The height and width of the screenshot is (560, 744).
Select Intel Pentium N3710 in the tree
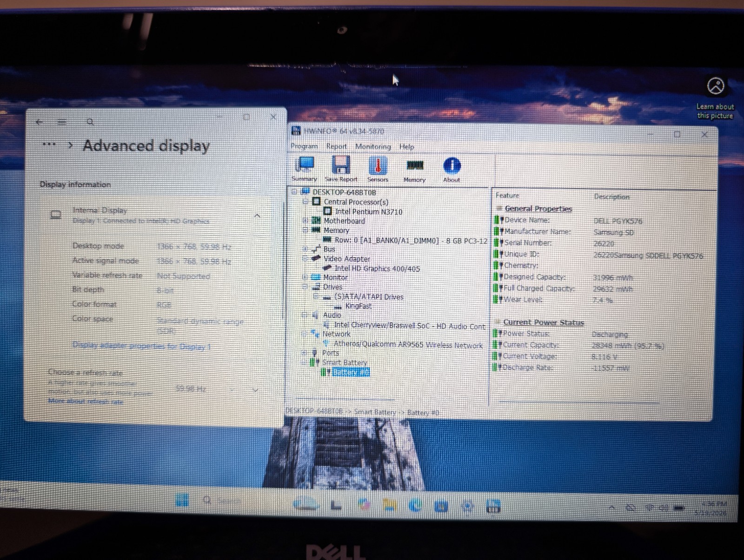click(x=369, y=212)
